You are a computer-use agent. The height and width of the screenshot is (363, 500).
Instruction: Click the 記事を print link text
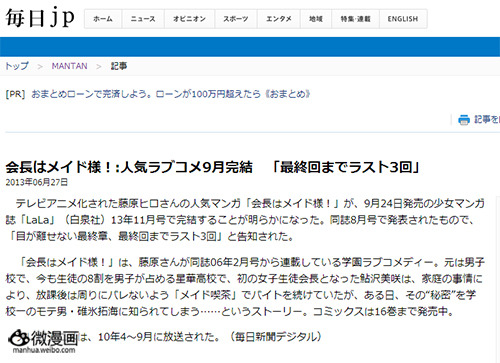click(487, 119)
